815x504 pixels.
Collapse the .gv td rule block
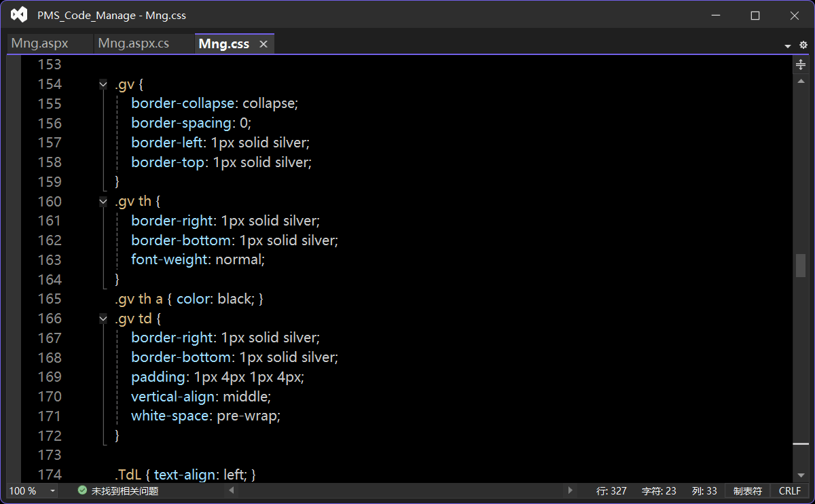click(103, 319)
